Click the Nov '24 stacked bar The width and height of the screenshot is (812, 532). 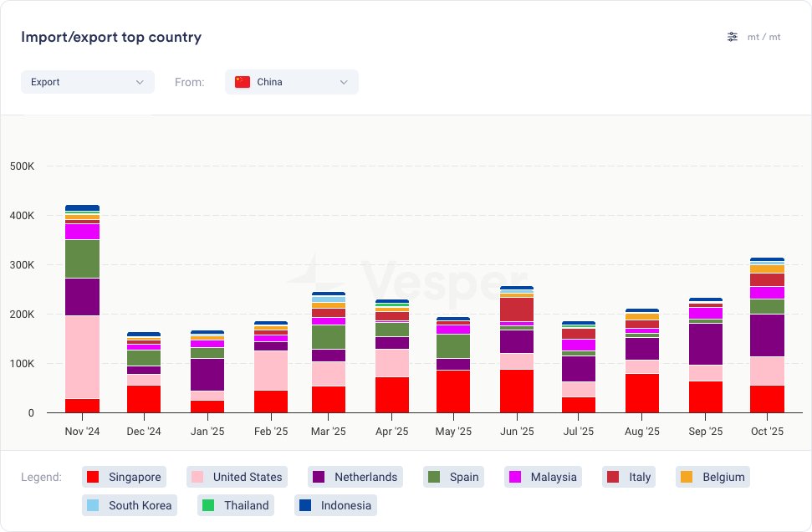pos(82,309)
